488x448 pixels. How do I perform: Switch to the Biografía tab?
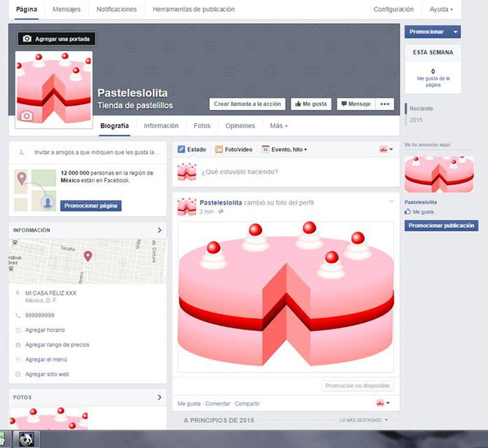pos(114,126)
